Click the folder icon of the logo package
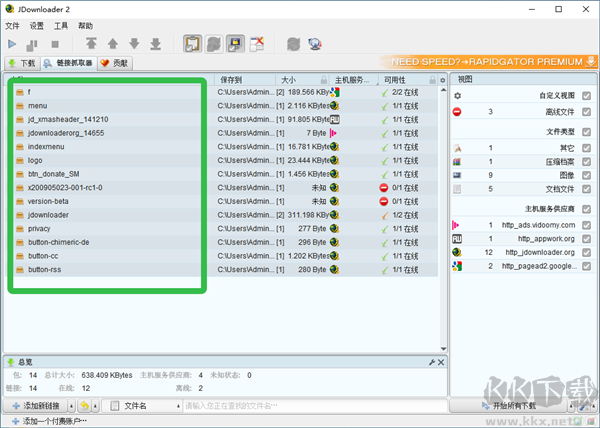The height and width of the screenshot is (428, 600). click(x=20, y=161)
